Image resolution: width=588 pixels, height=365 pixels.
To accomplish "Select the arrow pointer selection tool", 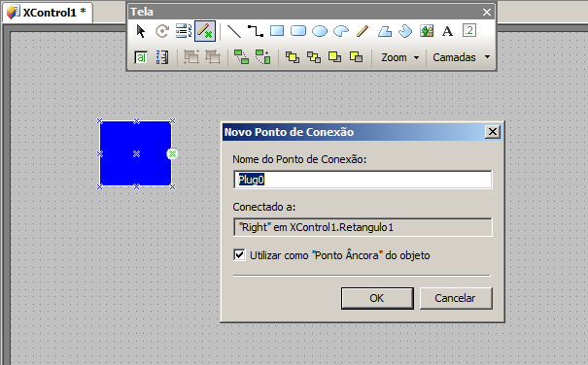I will coord(141,31).
